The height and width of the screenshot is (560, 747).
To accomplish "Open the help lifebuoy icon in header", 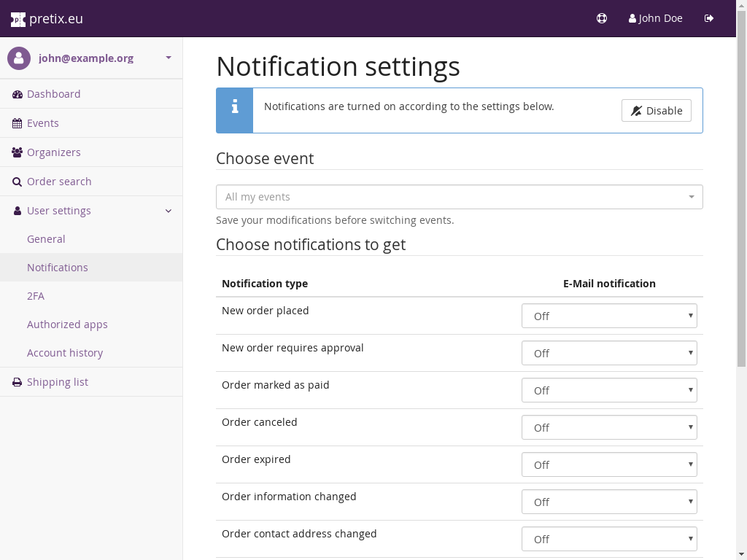I will (x=602, y=18).
